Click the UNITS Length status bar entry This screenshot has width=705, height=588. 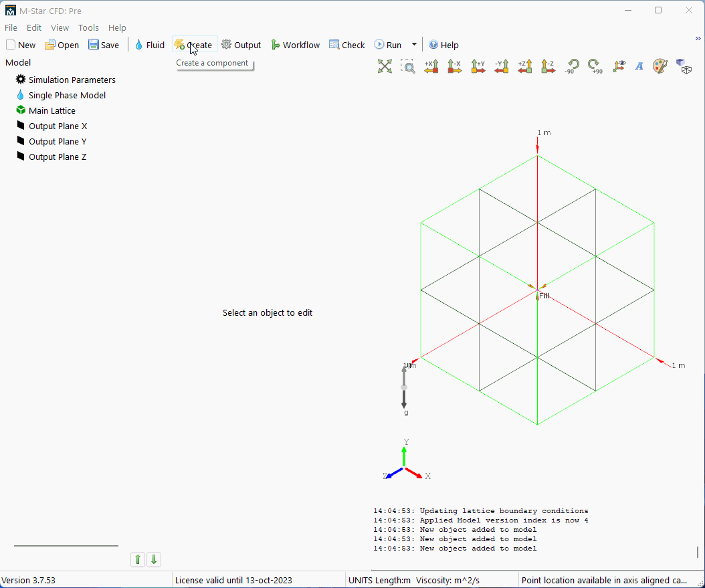(414, 581)
